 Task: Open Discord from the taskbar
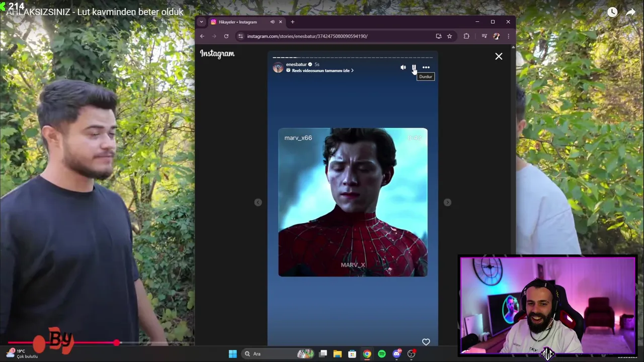pyautogui.click(x=396, y=354)
